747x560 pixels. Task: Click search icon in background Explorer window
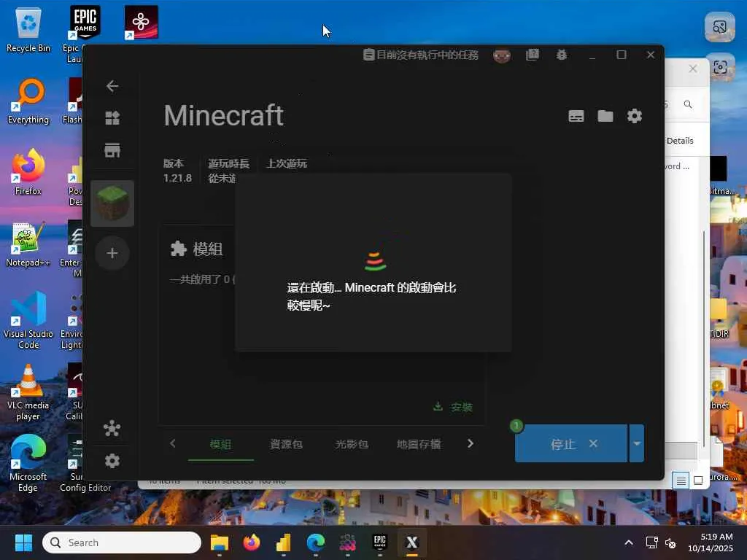pos(688,104)
